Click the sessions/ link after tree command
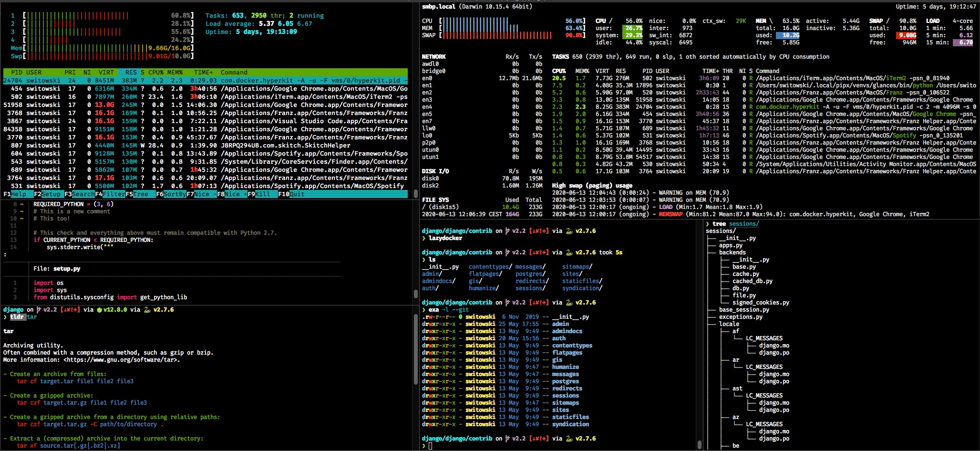 pos(743,223)
